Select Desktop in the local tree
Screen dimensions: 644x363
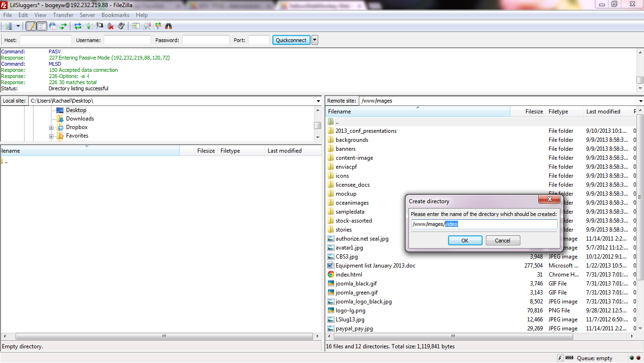76,110
